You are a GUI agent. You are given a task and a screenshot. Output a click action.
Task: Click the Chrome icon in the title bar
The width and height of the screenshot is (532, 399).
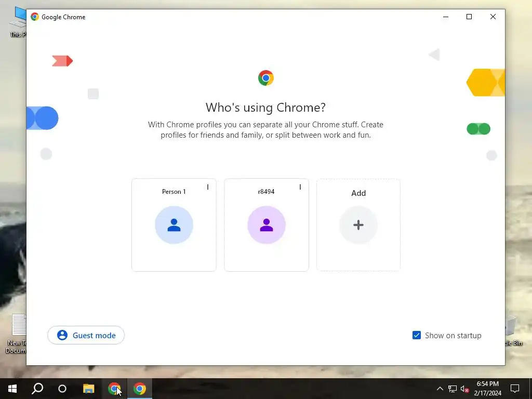click(35, 17)
